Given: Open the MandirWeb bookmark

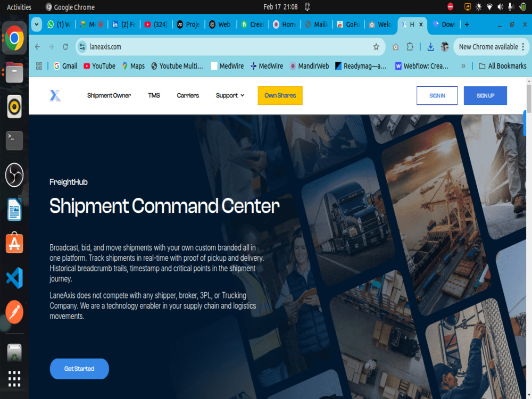Looking at the screenshot, I should [309, 66].
